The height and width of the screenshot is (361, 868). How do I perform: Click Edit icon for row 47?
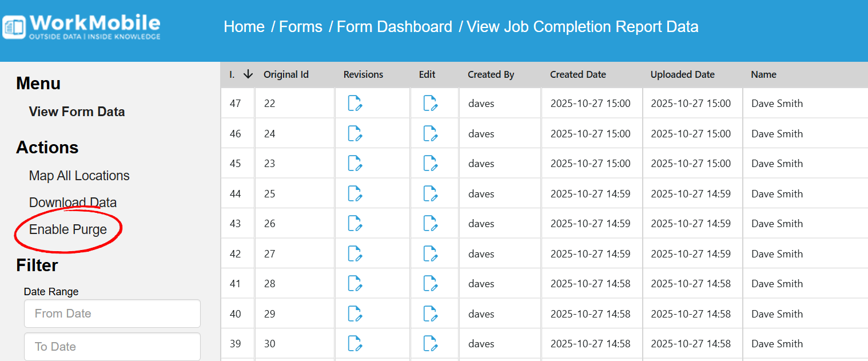click(x=430, y=104)
